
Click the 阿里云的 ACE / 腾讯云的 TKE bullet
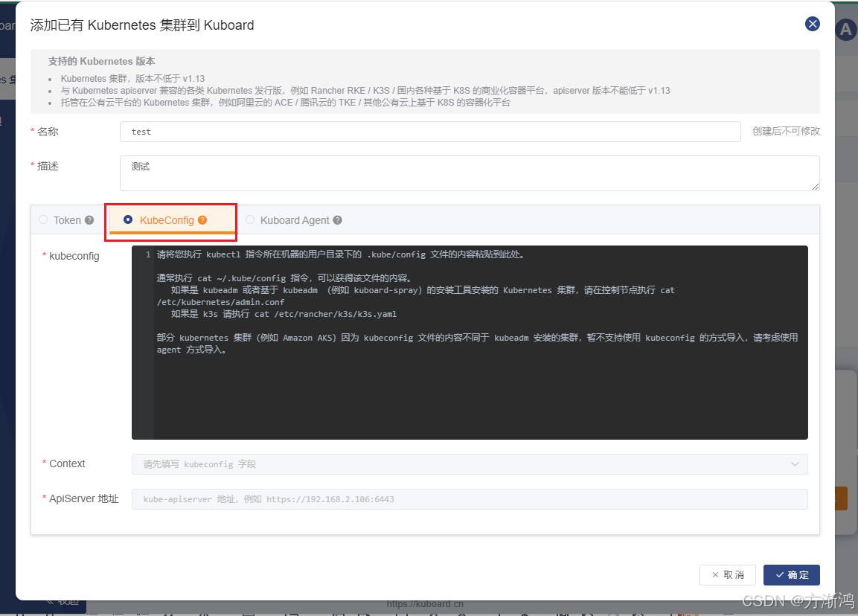(285, 103)
